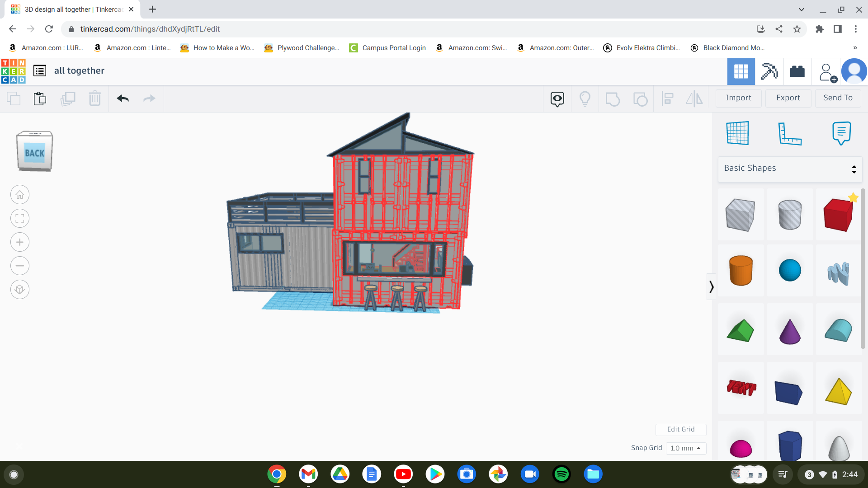The height and width of the screenshot is (488, 868).
Task: Open the Basic Shapes dropdown
Action: 789,168
